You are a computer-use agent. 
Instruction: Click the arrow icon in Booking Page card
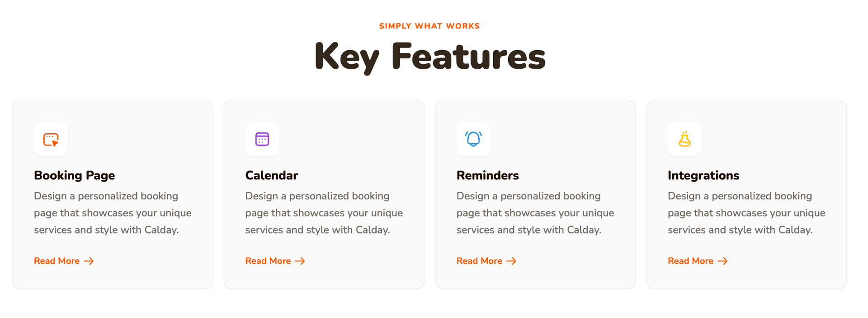coord(89,261)
